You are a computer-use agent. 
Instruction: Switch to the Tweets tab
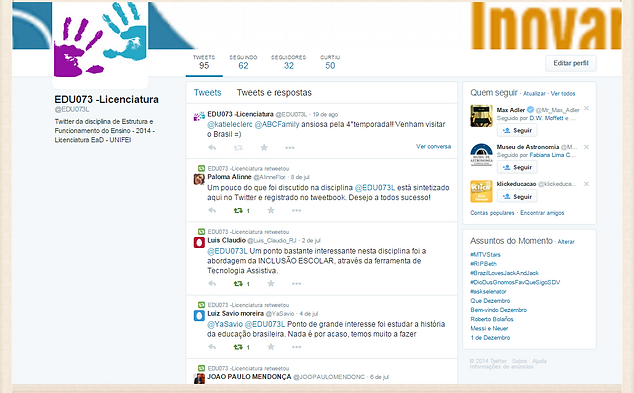[x=207, y=93]
